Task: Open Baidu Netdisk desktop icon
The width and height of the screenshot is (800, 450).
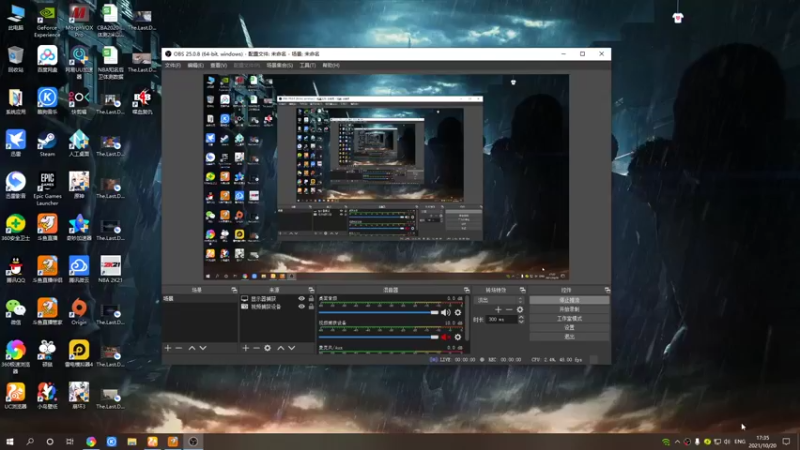Action: 47,59
